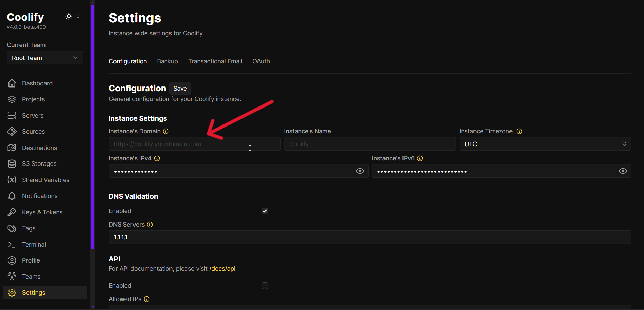Click the Notifications bell icon
Screen dimensions: 644x310
coord(12,196)
